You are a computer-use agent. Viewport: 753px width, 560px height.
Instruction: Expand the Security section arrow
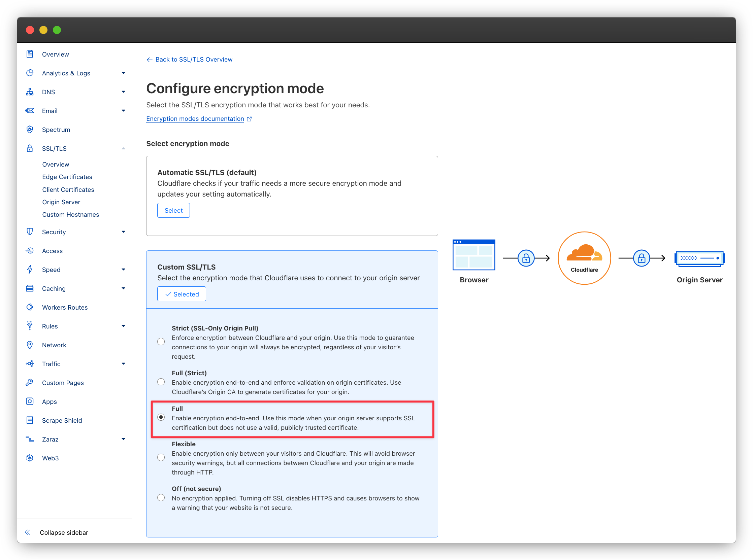(x=124, y=232)
